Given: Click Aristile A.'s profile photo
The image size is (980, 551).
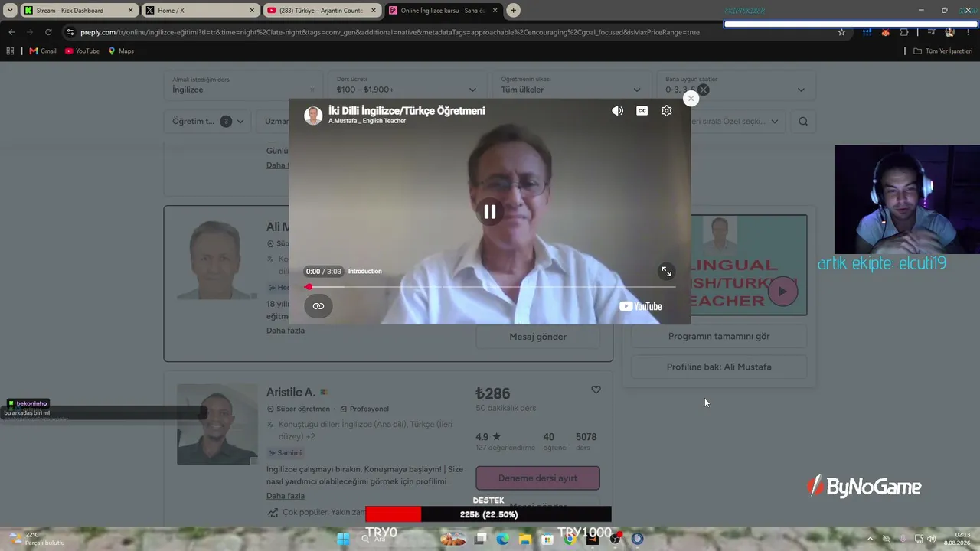Looking at the screenshot, I should click(217, 424).
